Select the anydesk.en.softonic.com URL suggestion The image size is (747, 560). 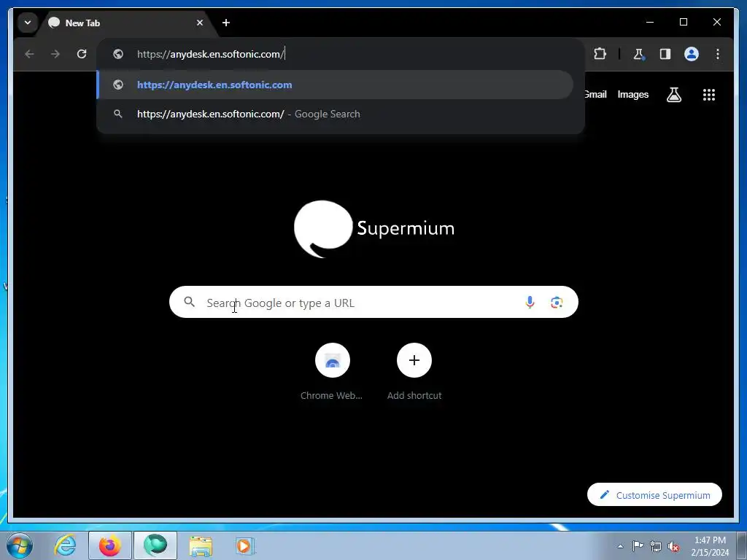335,85
